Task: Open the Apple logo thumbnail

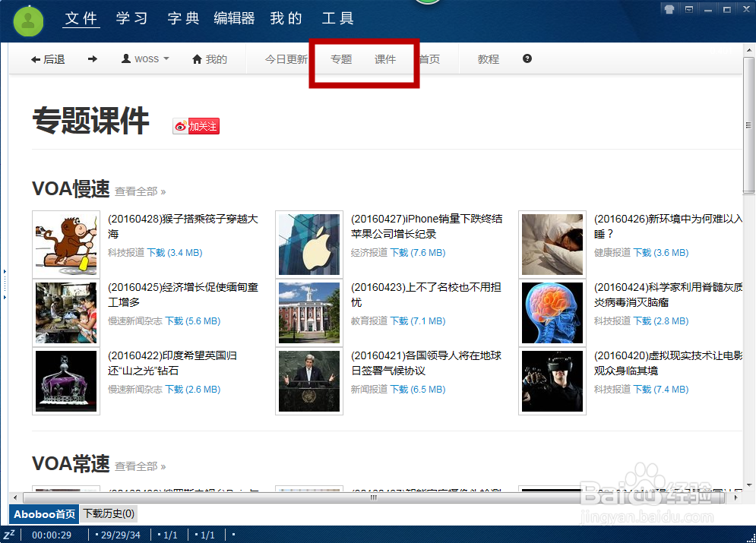Action: 309,245
